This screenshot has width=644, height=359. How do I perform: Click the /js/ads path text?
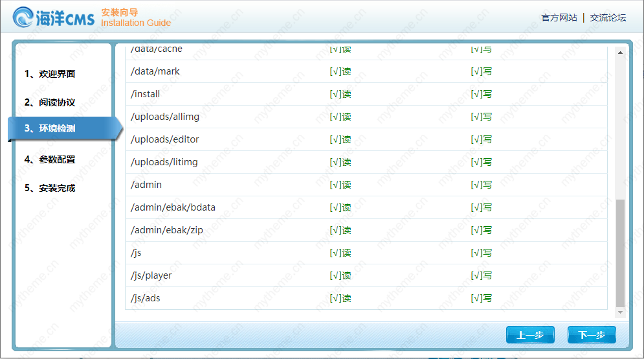tap(146, 298)
